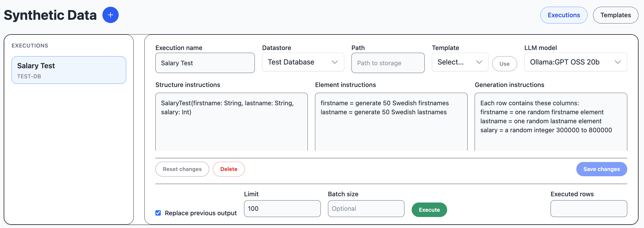Select the Salary Test execution in sidebar
This screenshot has width=644, height=228.
pos(69,70)
